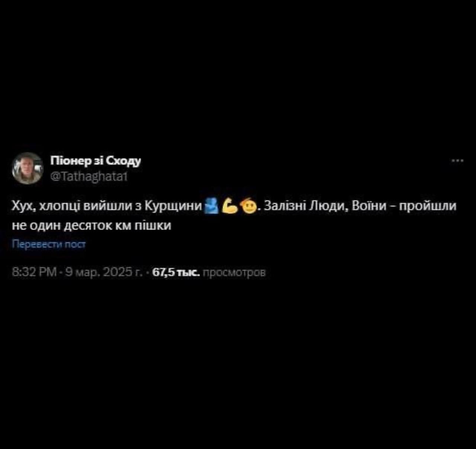Click the date 9 мар. 2025 г.
476x449 pixels.
point(104,272)
